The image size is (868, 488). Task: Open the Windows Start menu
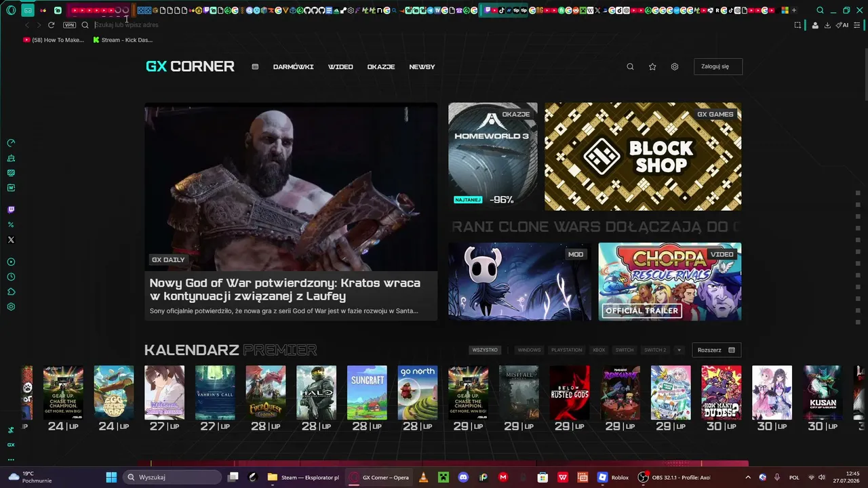[x=111, y=477]
